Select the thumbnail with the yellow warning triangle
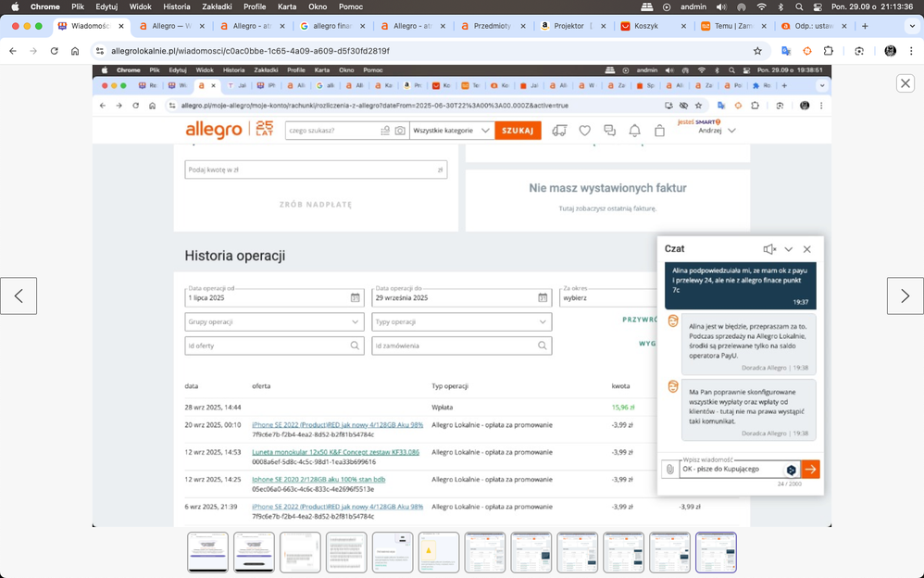The width and height of the screenshot is (924, 578). 439,552
